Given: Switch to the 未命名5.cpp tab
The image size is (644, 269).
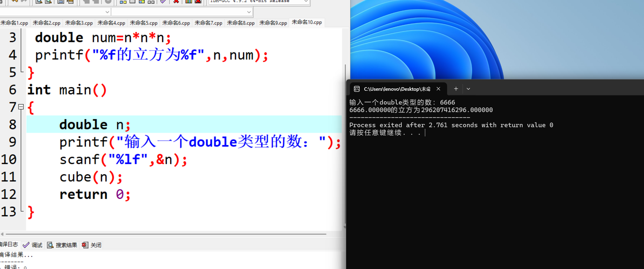Looking at the screenshot, I should 144,23.
